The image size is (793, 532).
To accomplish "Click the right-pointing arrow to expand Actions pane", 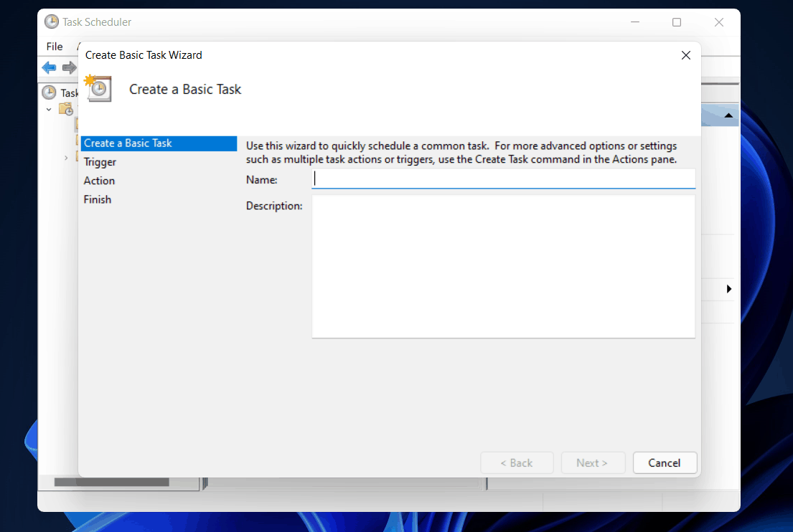I will [729, 289].
